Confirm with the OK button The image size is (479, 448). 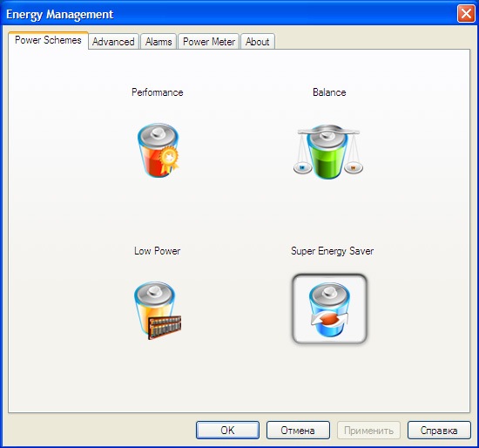pos(227,431)
